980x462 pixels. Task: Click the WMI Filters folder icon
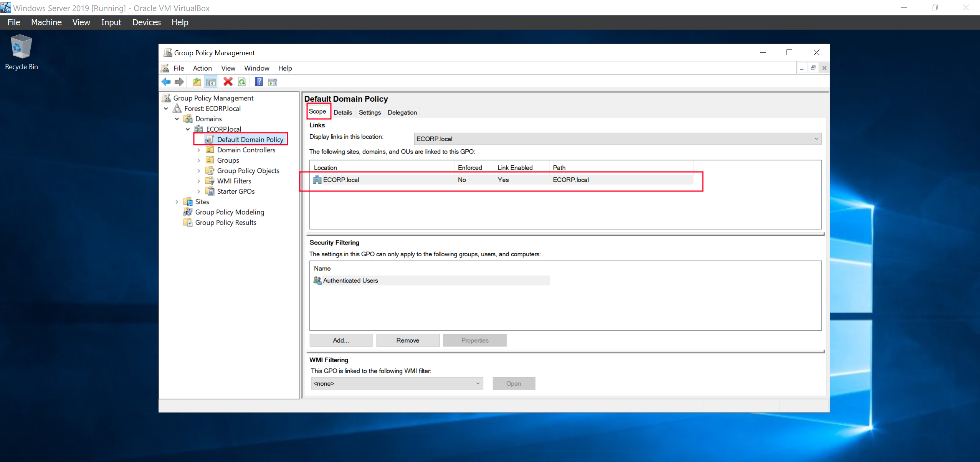(210, 181)
